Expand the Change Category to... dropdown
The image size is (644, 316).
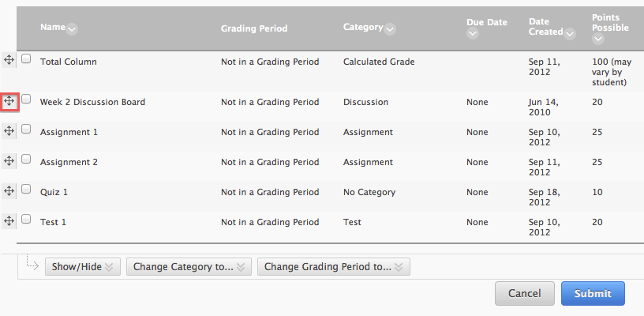click(189, 267)
